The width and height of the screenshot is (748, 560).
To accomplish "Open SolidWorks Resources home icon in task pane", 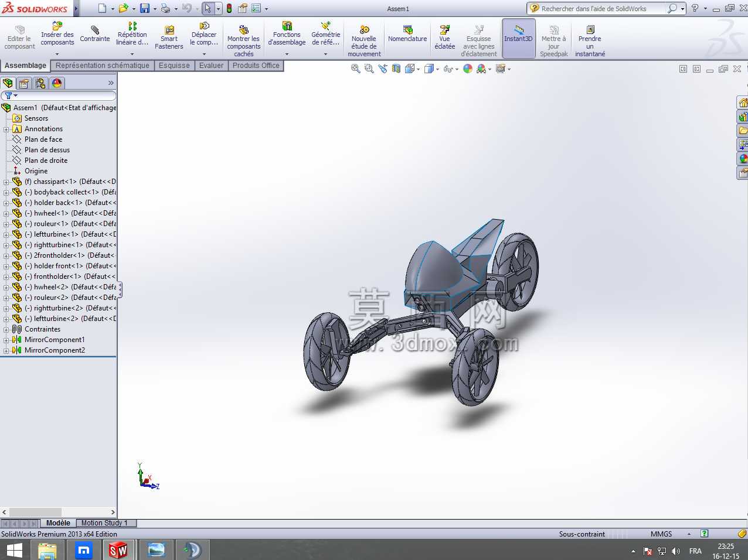I will [x=743, y=103].
